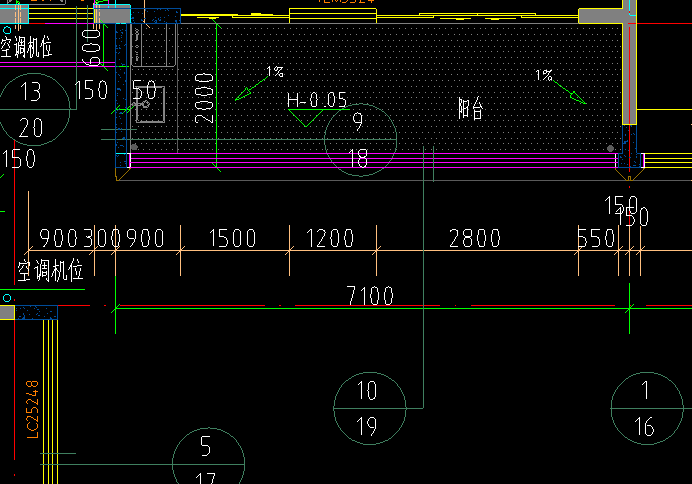Select the 1200 dimension text

pyautogui.click(x=330, y=238)
